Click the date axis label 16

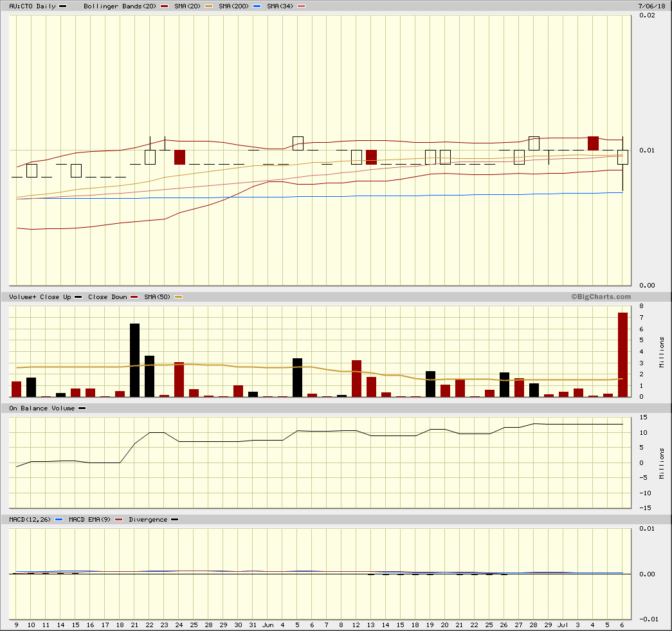[91, 625]
